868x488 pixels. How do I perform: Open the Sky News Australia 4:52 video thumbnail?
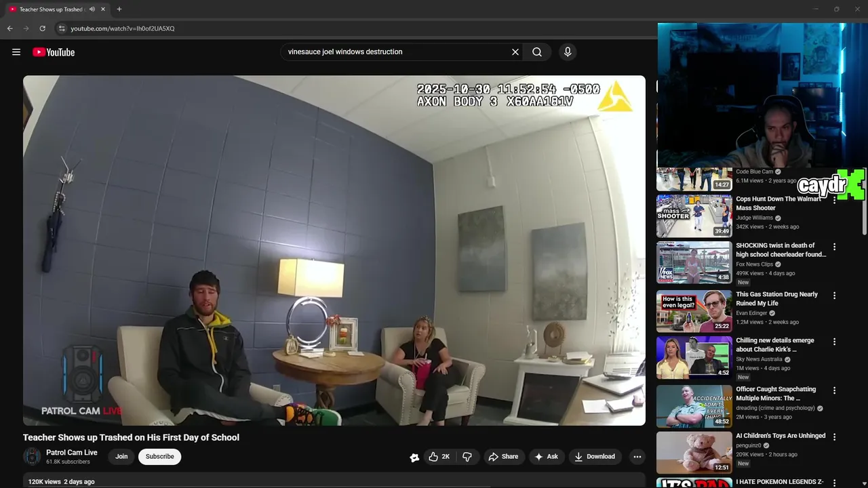(694, 357)
